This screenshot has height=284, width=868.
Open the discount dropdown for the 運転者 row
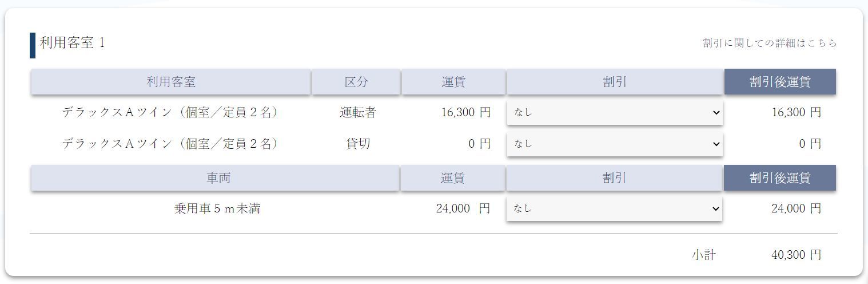click(x=614, y=113)
